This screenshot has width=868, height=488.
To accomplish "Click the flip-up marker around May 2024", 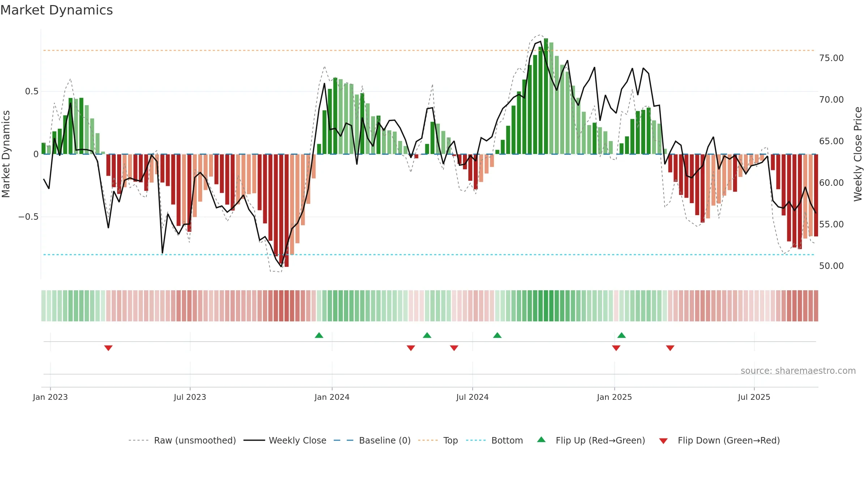I will (427, 335).
